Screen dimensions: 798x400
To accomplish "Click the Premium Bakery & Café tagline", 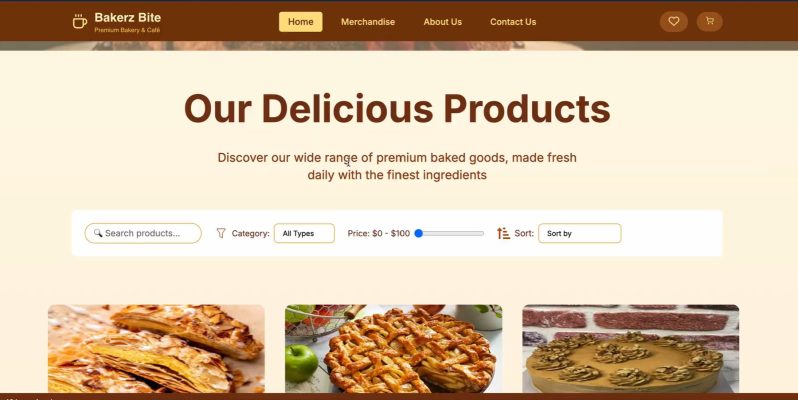I will [x=127, y=30].
